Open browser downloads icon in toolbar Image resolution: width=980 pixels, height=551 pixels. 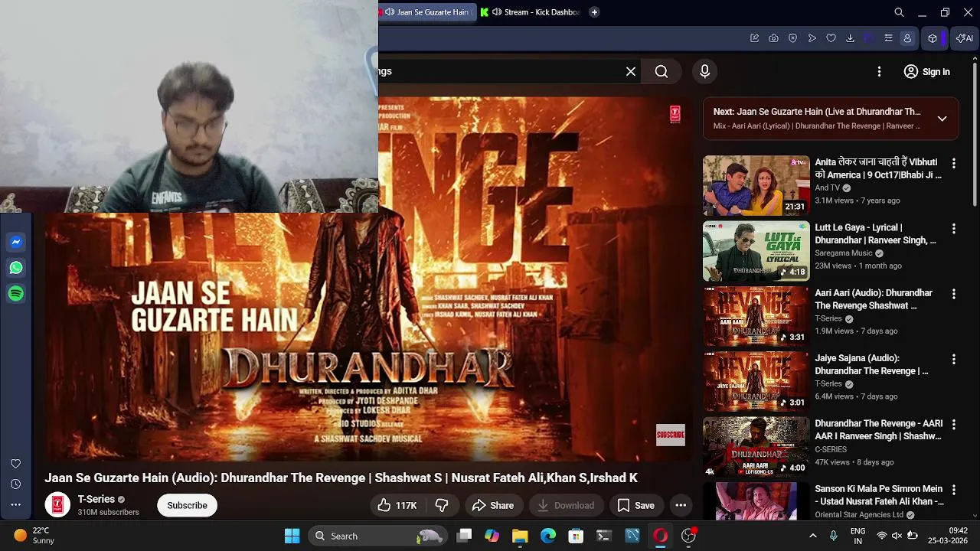click(850, 38)
